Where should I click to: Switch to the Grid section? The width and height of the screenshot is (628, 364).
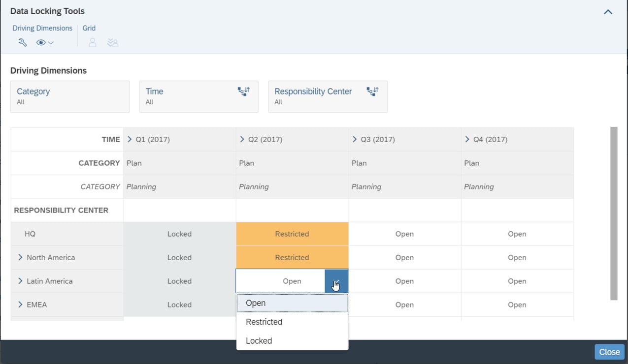[x=89, y=28]
